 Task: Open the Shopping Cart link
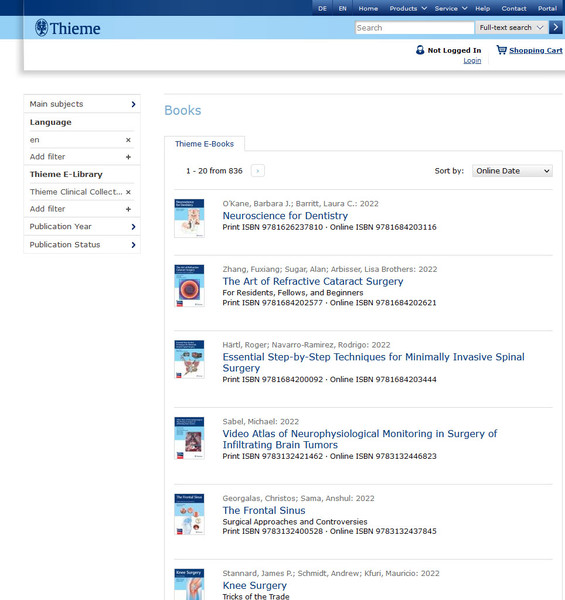(536, 50)
